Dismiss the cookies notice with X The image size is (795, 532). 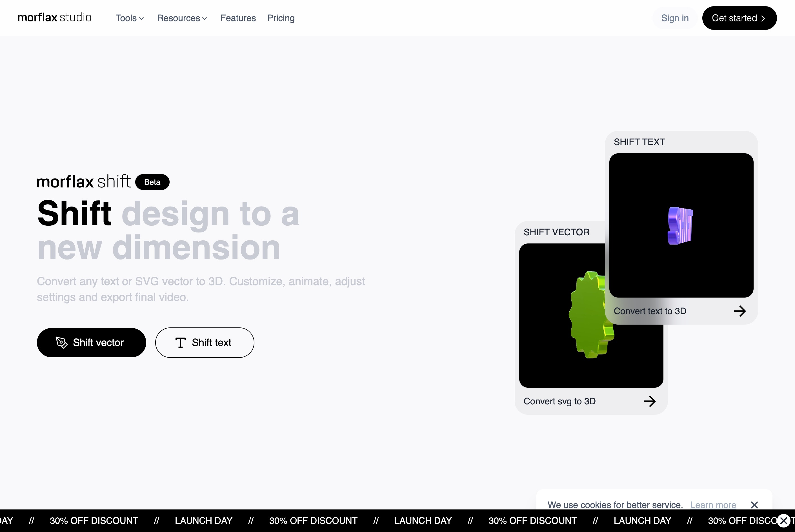click(x=754, y=504)
